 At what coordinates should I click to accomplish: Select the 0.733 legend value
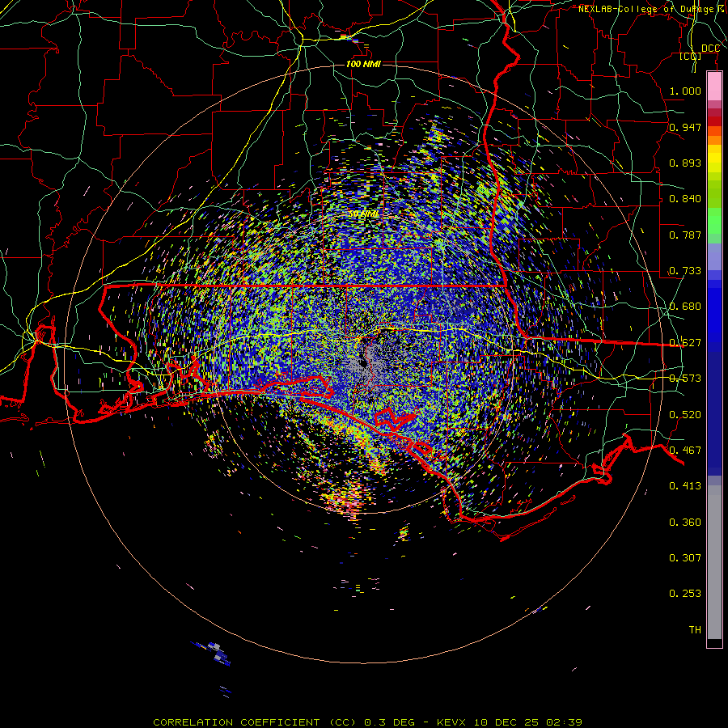(685, 271)
